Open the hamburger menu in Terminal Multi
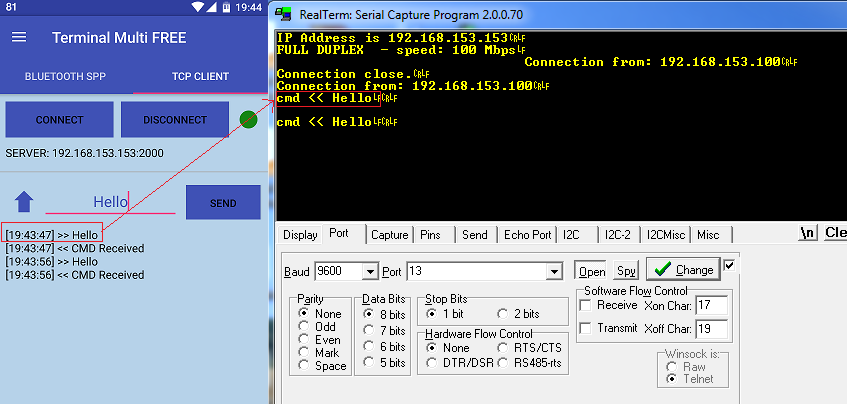The width and height of the screenshot is (850, 404). pos(19,38)
